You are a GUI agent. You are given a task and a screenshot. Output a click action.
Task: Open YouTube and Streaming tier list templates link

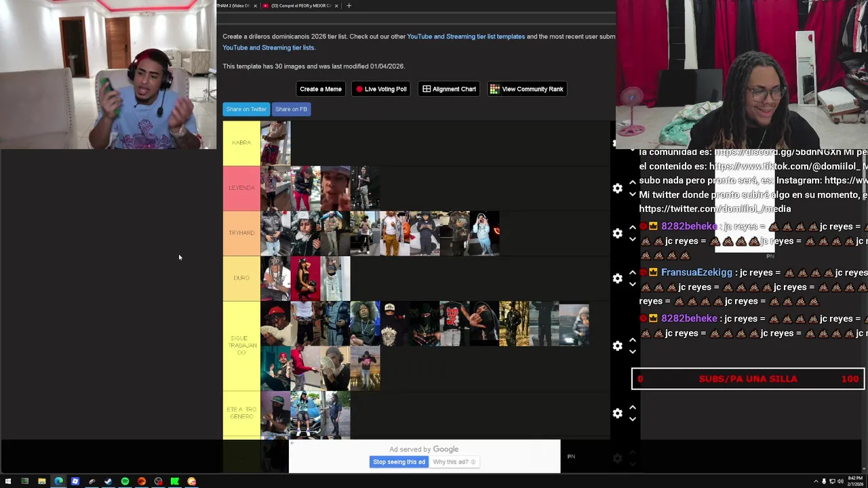pos(466,37)
